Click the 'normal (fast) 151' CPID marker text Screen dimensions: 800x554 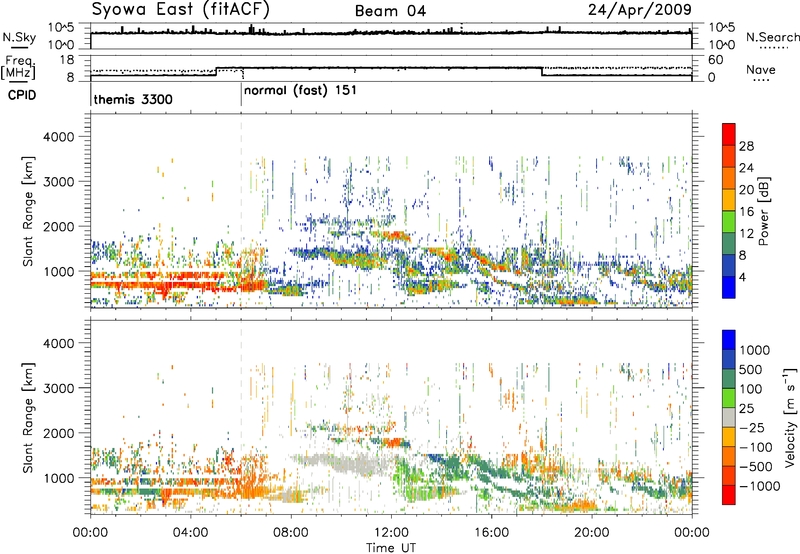pos(301,91)
